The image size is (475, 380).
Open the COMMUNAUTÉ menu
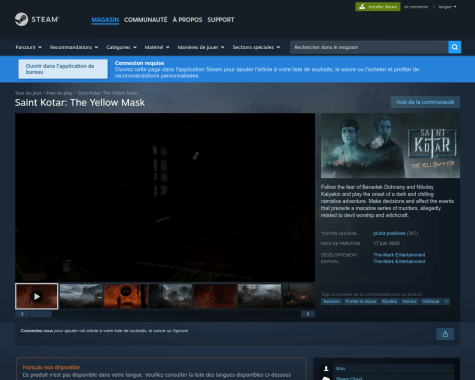click(x=146, y=20)
